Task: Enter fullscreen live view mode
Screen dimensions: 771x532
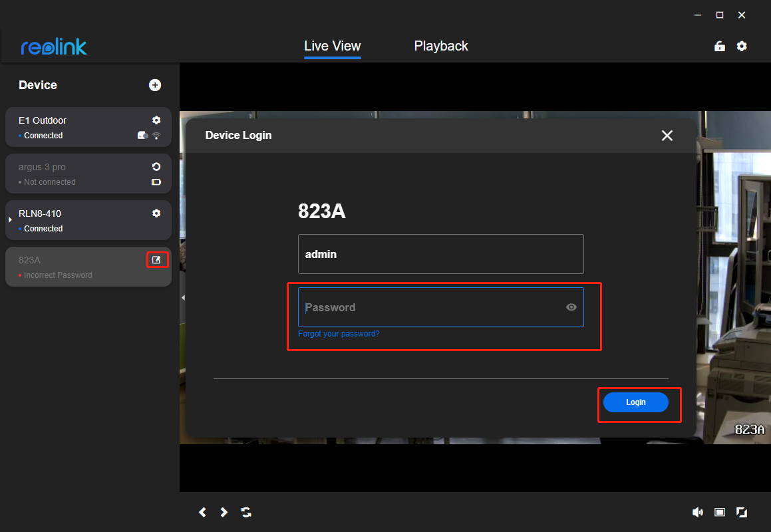Action: [742, 512]
